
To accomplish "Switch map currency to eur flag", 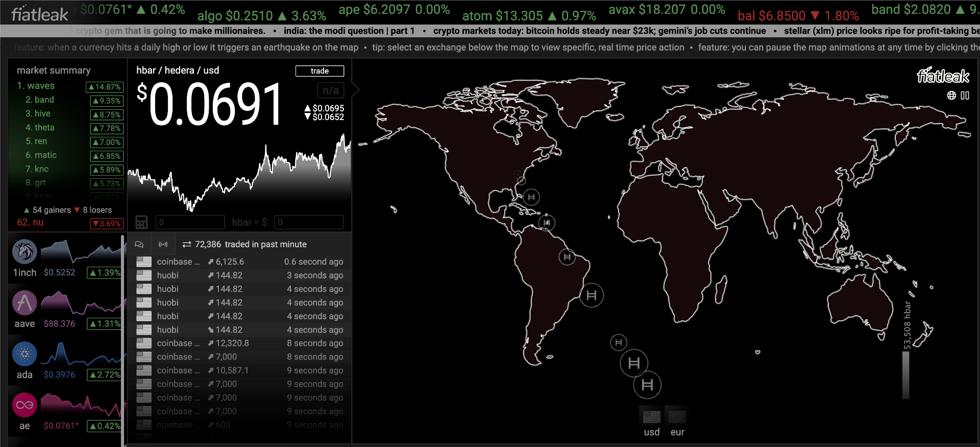I will point(677,417).
